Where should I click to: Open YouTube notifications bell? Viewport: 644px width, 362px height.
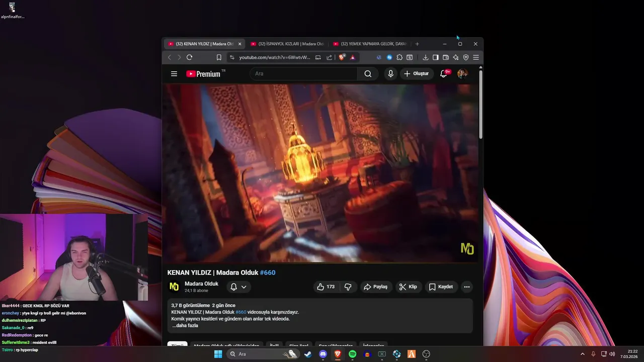point(444,73)
